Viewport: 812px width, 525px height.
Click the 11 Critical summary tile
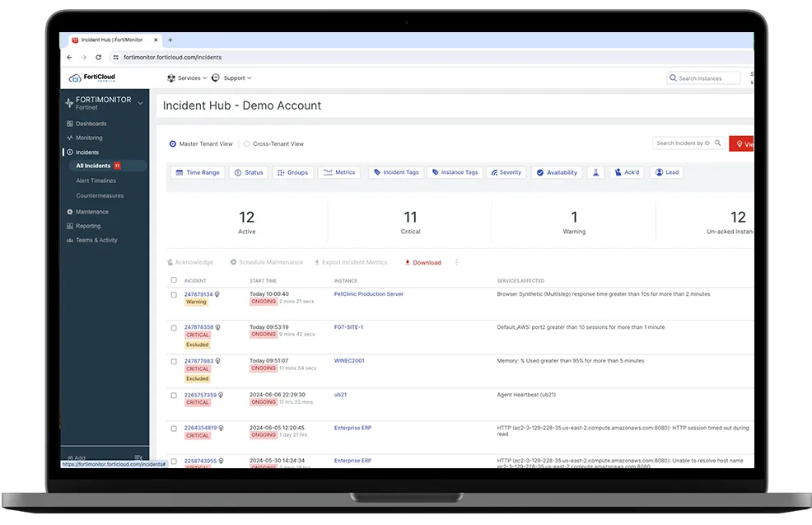pyautogui.click(x=410, y=223)
